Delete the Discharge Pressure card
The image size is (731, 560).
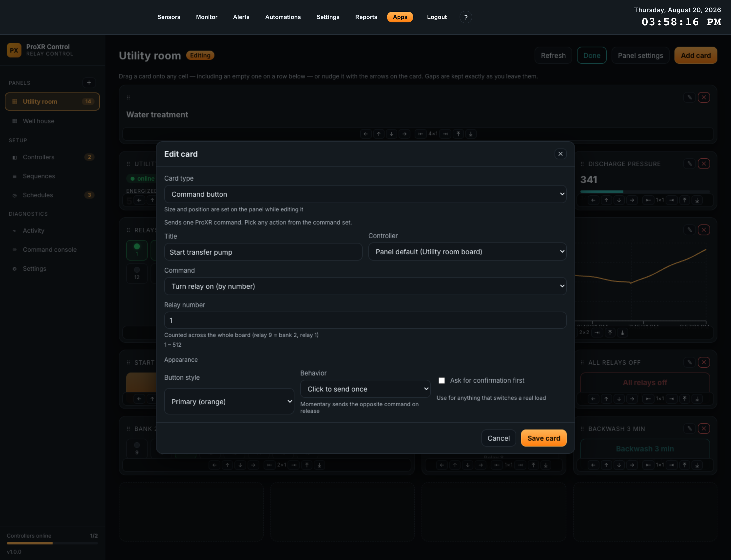coord(704,164)
